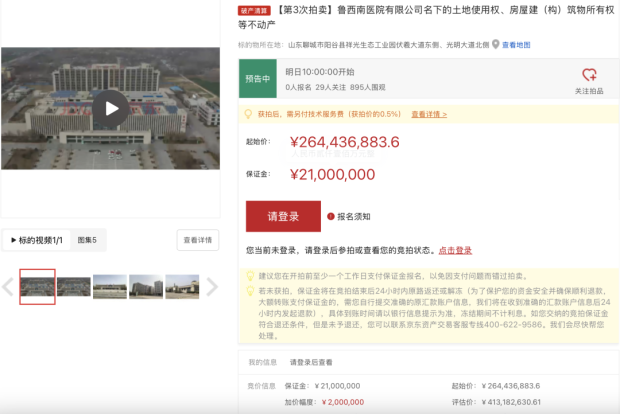Switch to 图集5 tab

pyautogui.click(x=87, y=240)
